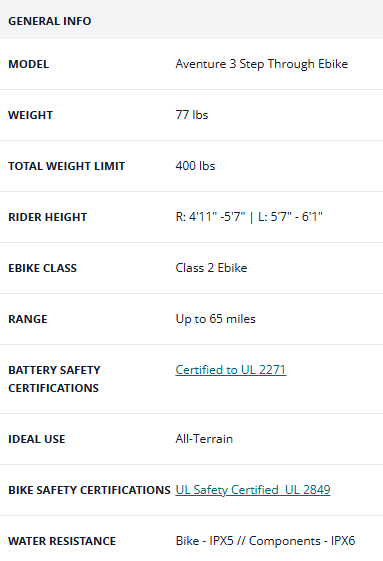Screen dimensions: 383x561
Task: Click the WEIGHT label
Action: (30, 115)
